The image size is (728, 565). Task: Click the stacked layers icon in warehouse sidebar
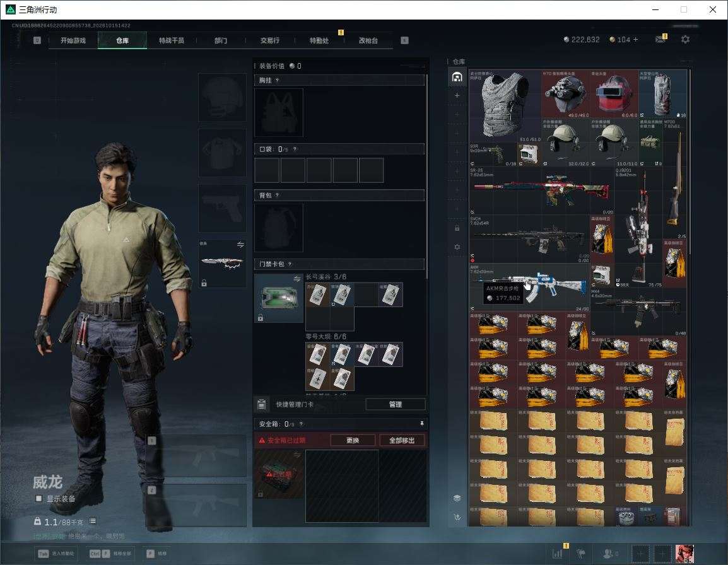(x=457, y=498)
